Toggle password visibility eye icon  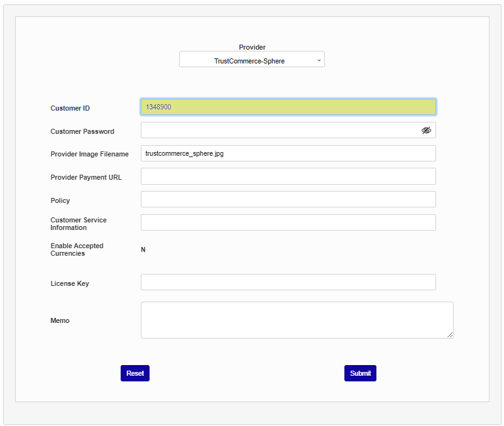click(426, 130)
